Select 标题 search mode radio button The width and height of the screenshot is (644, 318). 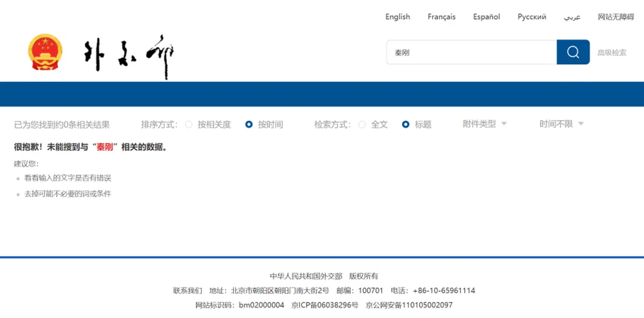(406, 125)
